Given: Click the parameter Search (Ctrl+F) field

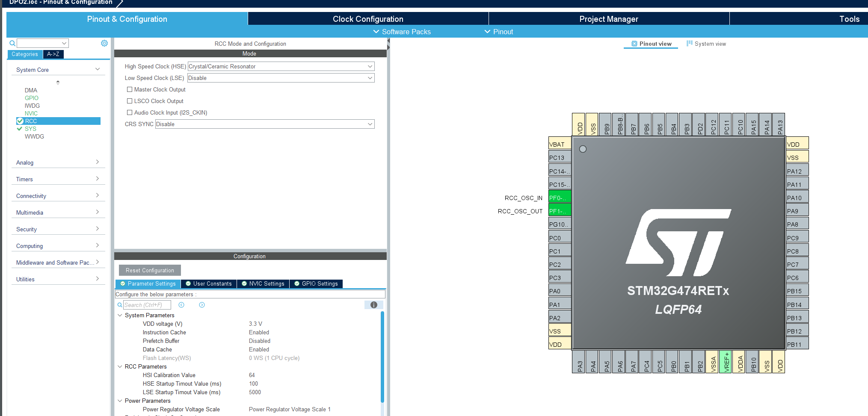Looking at the screenshot, I should [x=147, y=305].
